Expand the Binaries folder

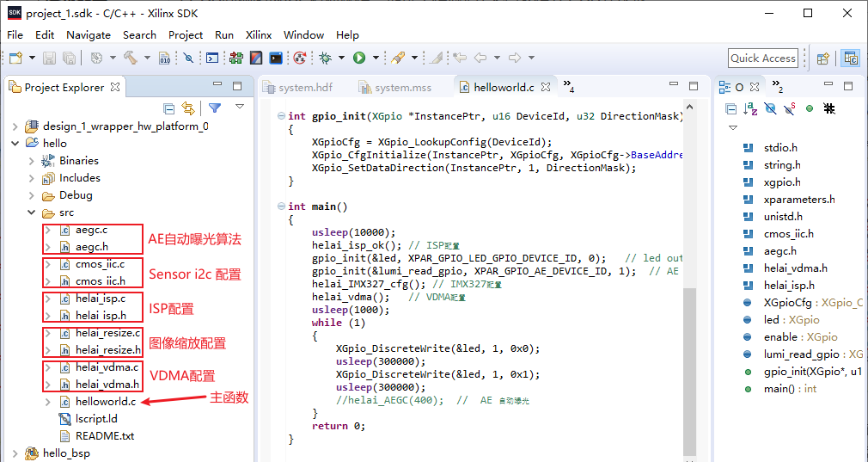coord(32,161)
